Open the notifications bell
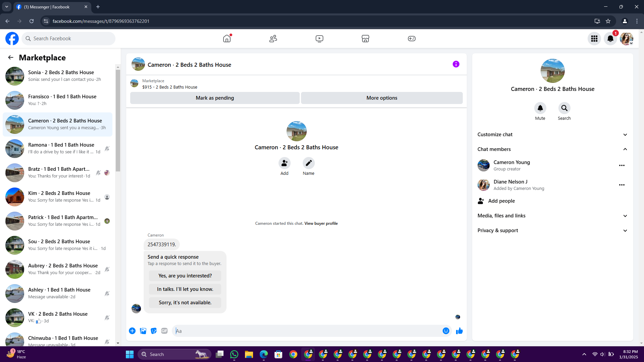The height and width of the screenshot is (362, 644). pyautogui.click(x=610, y=39)
